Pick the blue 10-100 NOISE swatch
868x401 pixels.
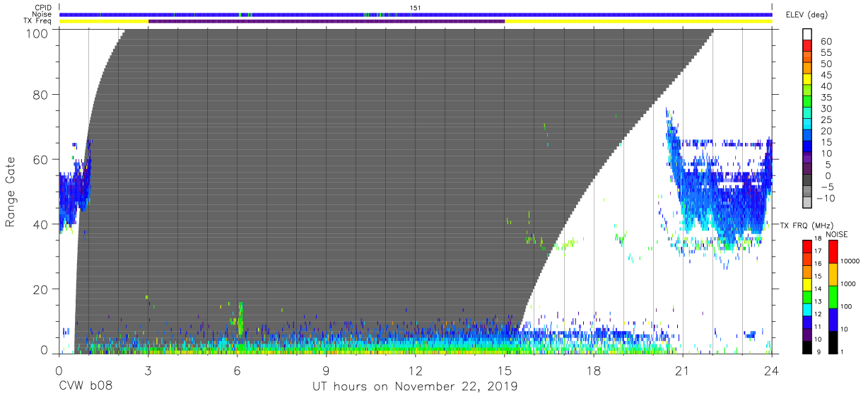(x=832, y=319)
